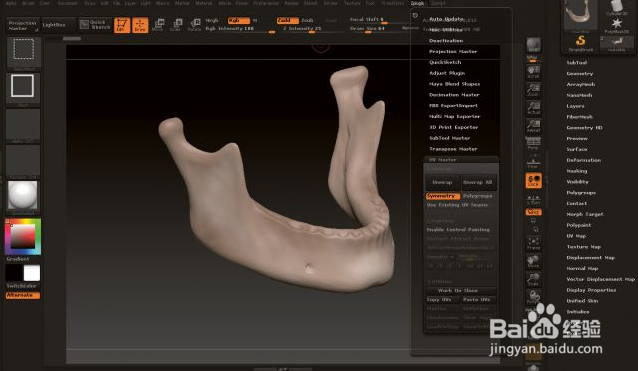Screen dimensions: 638x371
Task: Open the material sphere picker
Action: pos(23,196)
